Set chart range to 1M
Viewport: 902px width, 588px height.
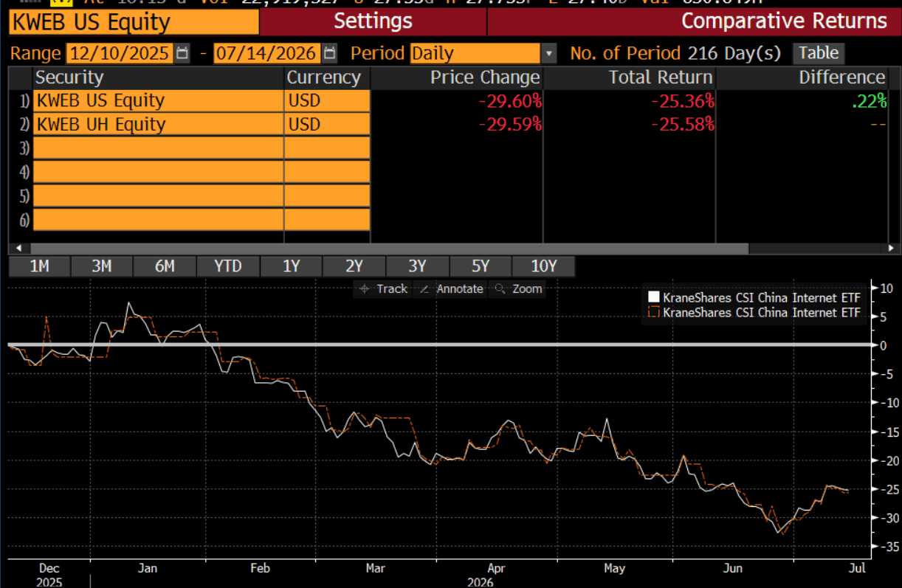point(39,266)
